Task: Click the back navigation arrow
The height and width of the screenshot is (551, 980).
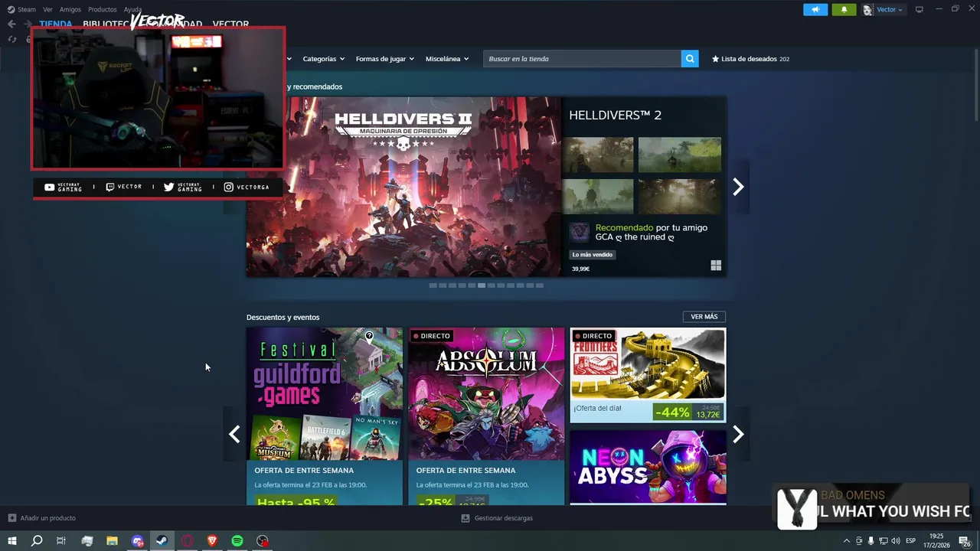Action: click(x=11, y=24)
